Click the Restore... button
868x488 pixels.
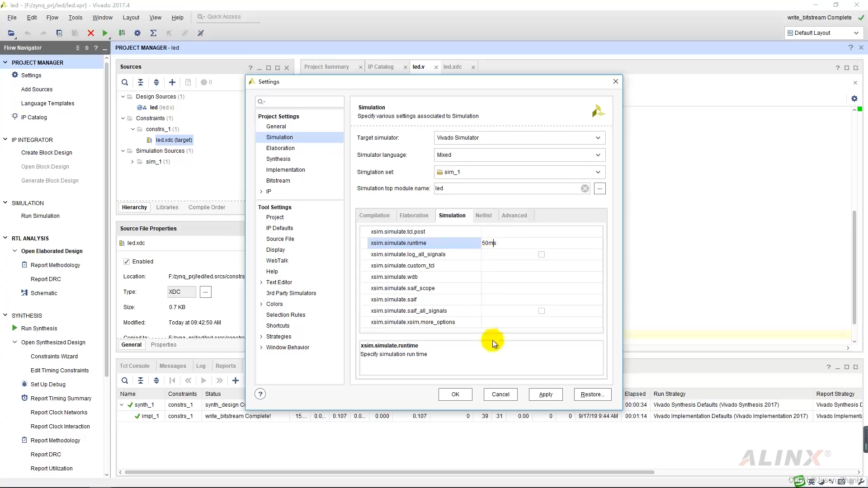(x=592, y=394)
